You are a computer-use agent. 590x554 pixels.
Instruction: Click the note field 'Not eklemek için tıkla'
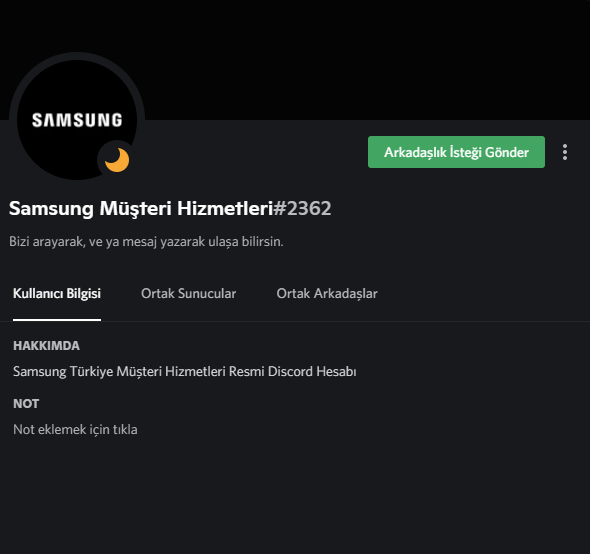point(75,429)
